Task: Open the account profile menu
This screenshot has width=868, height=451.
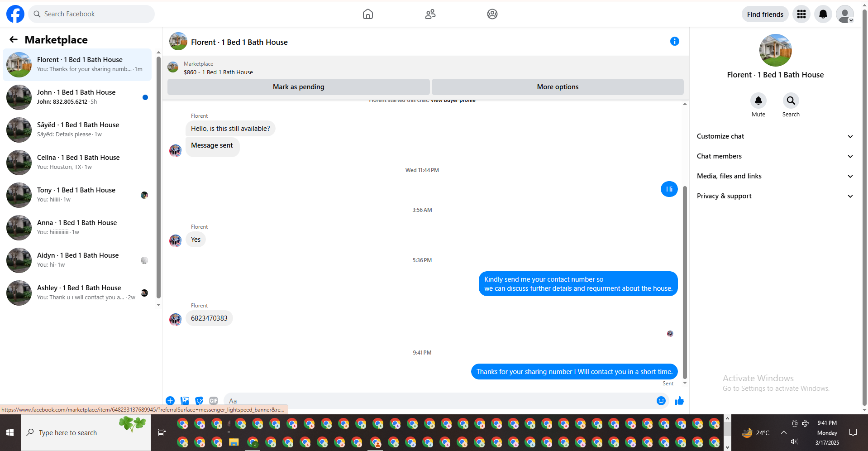Action: click(x=845, y=14)
